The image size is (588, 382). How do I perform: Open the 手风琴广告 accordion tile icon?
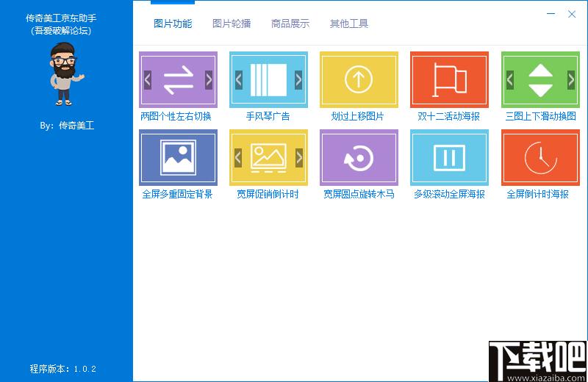[x=268, y=79]
